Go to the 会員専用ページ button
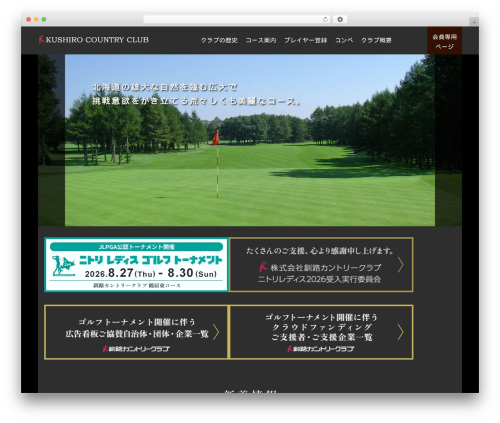Image resolution: width=500 pixels, height=423 pixels. [444, 41]
